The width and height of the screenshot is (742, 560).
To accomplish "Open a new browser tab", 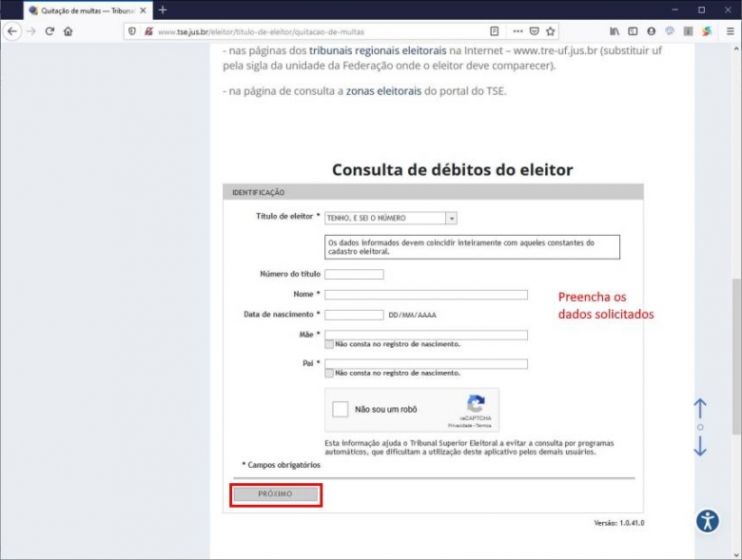I will (163, 10).
